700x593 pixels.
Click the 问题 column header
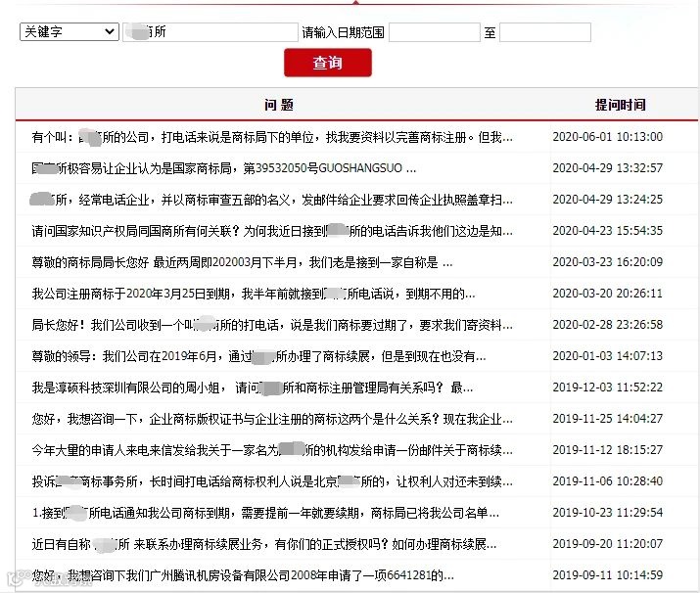279,105
